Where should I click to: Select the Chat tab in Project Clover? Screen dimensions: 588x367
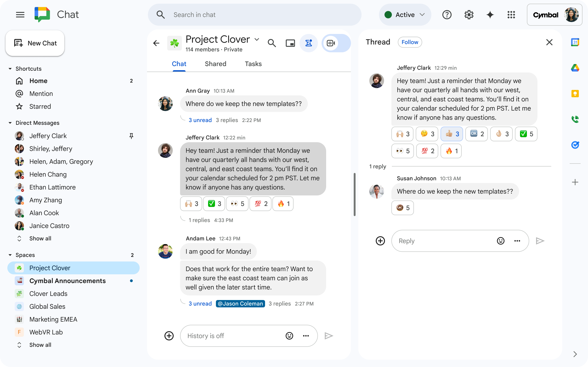coord(179,64)
